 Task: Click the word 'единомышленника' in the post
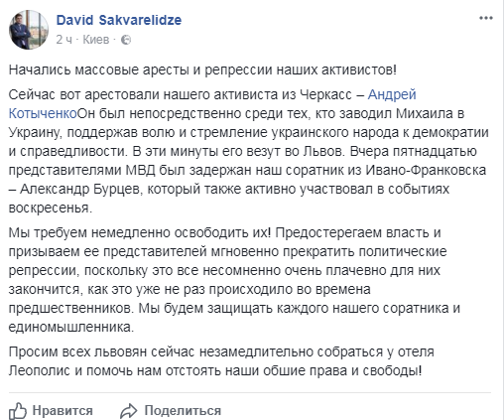tap(71, 327)
